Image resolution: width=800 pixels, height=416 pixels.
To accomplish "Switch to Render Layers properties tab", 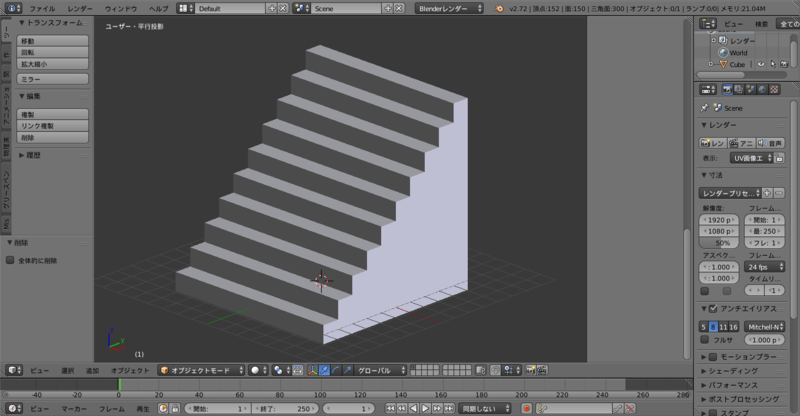I will tap(739, 90).
